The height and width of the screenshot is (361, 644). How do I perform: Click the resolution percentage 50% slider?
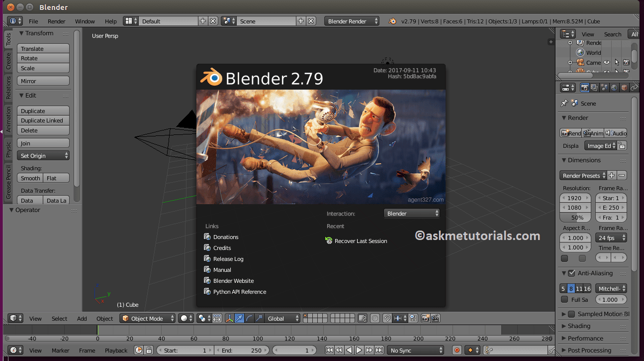576,217
